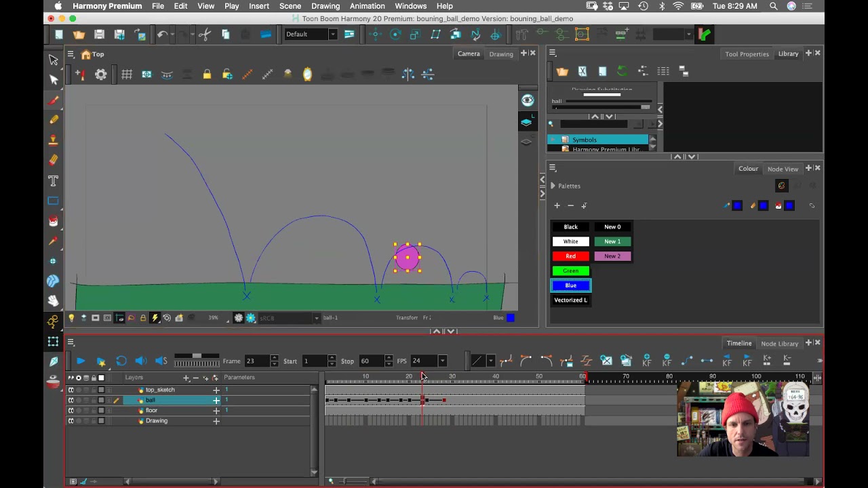Open the Drawing menu
The width and height of the screenshot is (868, 488).
pyautogui.click(x=325, y=6)
